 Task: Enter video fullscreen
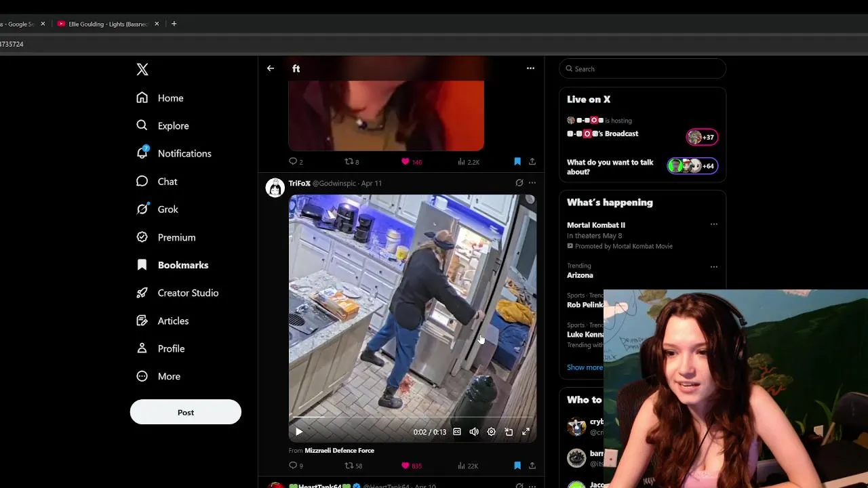tap(526, 432)
